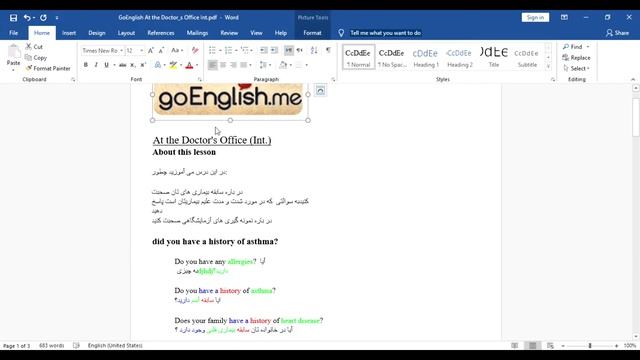Toggle Align Left
640x360 pixels.
(213, 65)
